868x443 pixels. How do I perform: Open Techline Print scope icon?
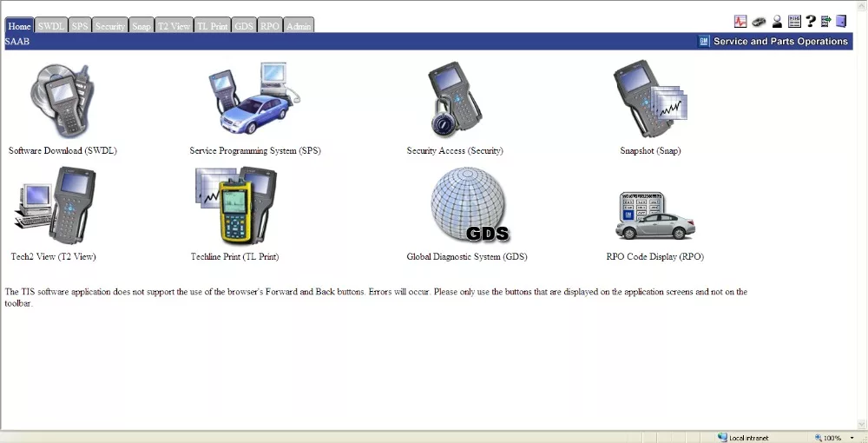(235, 207)
